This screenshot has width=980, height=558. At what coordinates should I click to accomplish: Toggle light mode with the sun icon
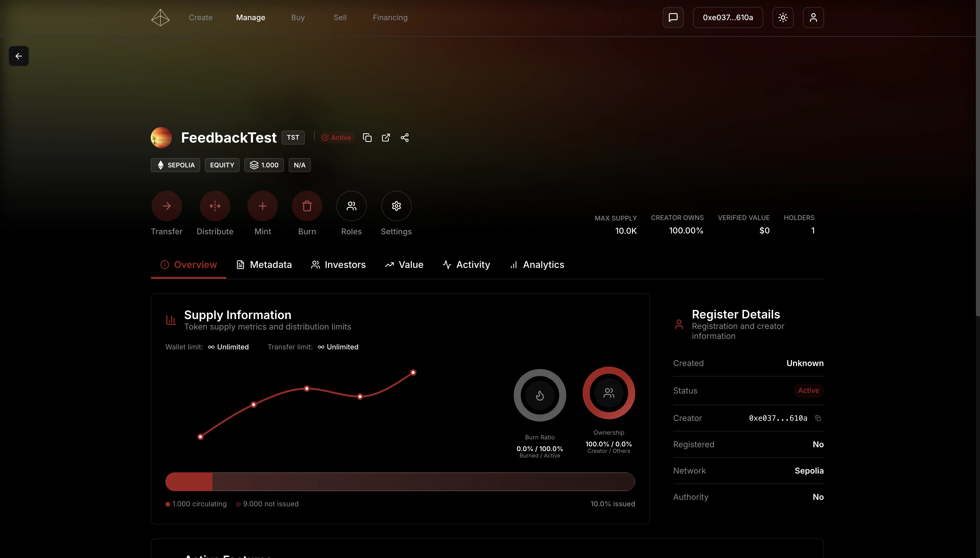(x=782, y=17)
